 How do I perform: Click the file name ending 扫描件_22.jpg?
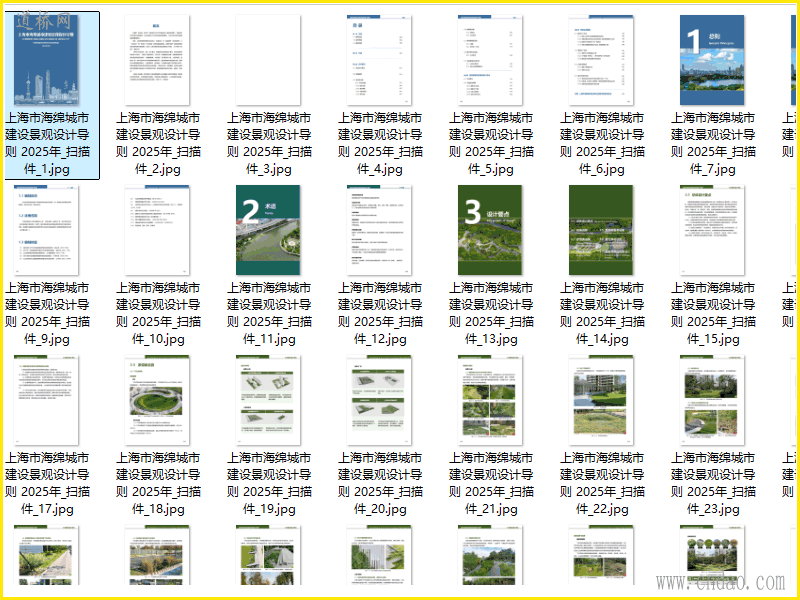602,483
